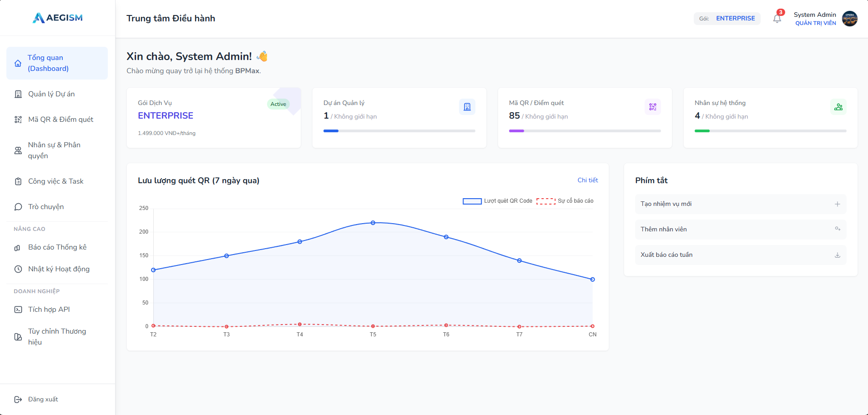Viewport: 868px width, 415px height.
Task: Toggle Sự cố báo cáo legend series
Action: coord(565,201)
